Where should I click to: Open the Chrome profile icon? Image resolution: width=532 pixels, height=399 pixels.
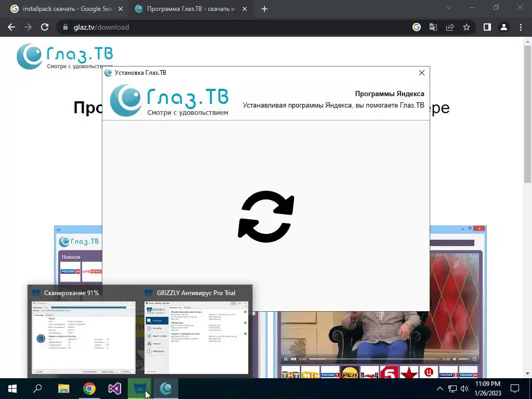point(504,27)
